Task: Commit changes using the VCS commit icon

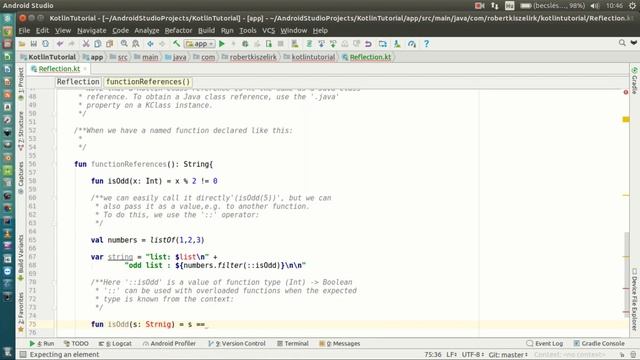Action: click(333, 44)
